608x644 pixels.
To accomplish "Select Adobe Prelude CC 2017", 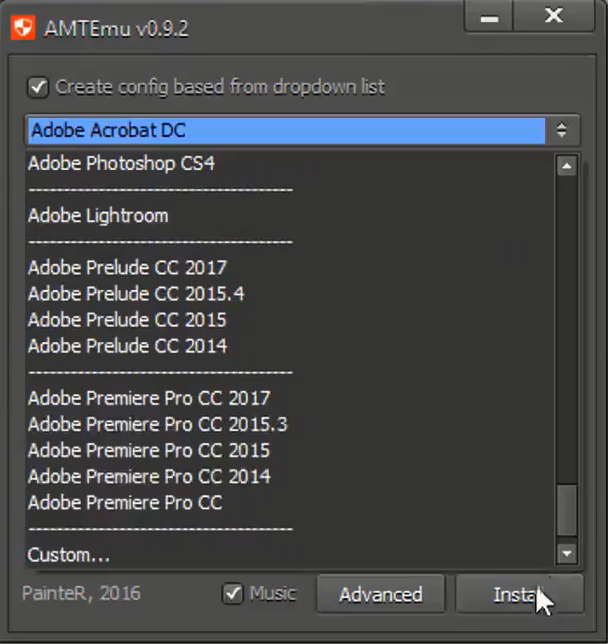I will tap(127, 268).
